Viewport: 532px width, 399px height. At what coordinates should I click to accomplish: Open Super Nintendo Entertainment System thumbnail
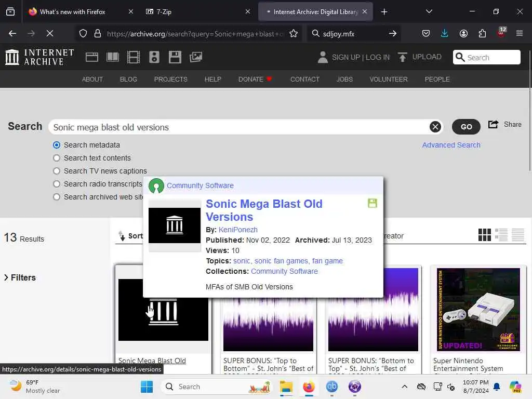(478, 310)
